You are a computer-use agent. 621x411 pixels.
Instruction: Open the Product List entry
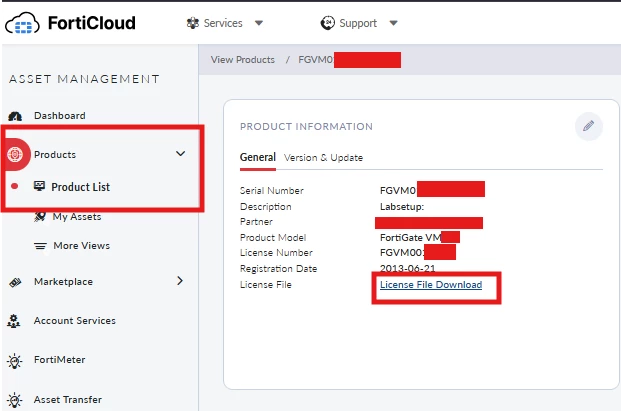pos(81,187)
